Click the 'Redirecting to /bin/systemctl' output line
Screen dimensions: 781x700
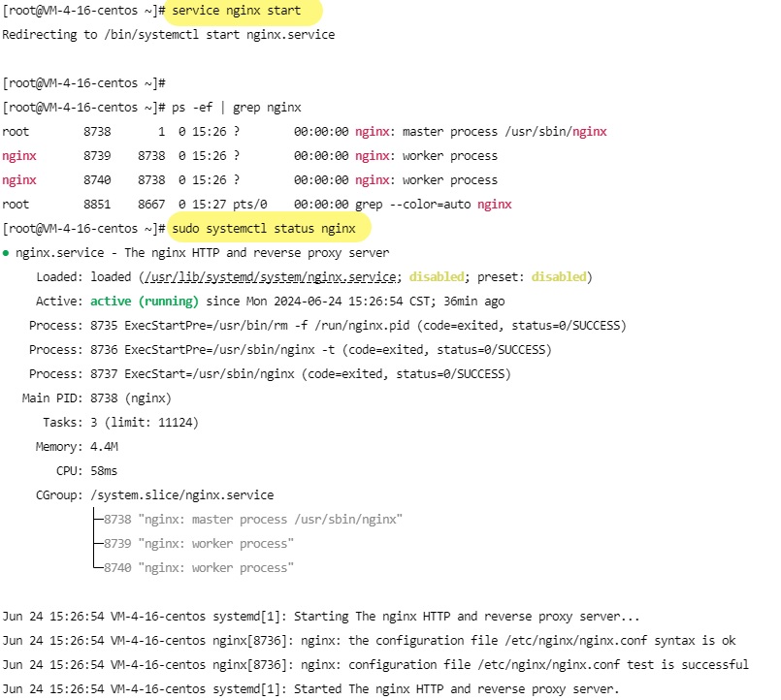(x=168, y=35)
